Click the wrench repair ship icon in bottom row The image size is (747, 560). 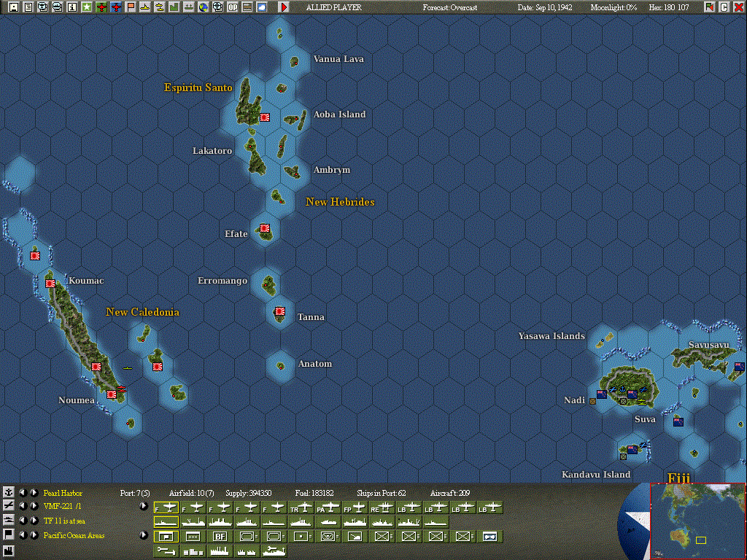274,551
